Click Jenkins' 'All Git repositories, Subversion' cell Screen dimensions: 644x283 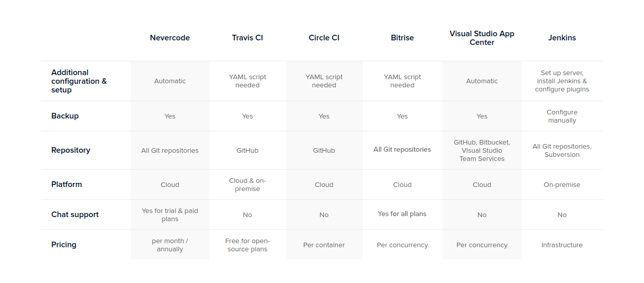[562, 151]
